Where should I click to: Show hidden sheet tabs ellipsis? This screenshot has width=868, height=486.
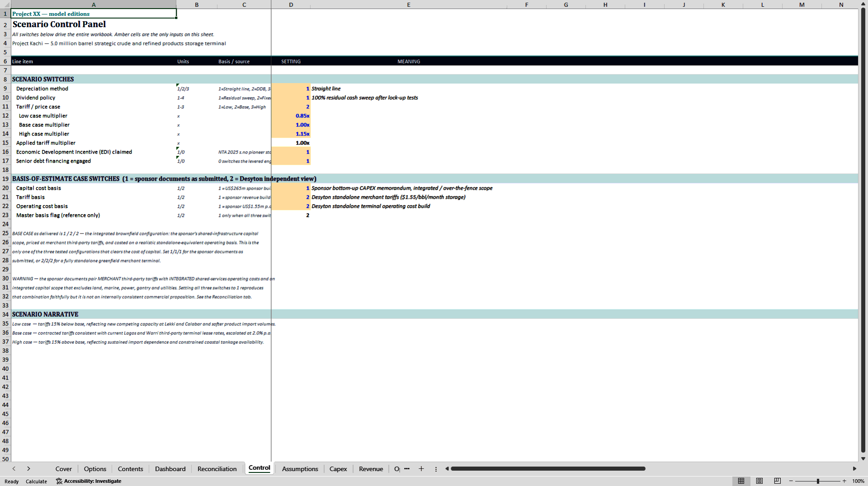pyautogui.click(x=407, y=469)
